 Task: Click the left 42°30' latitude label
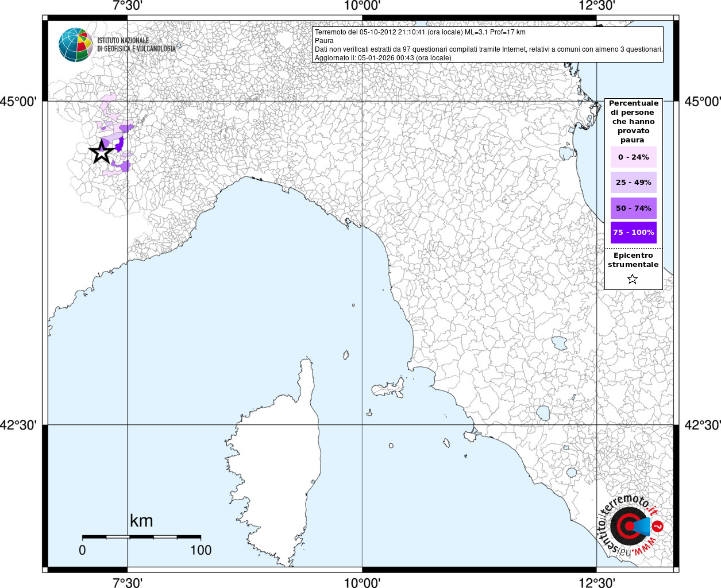[x=18, y=425]
